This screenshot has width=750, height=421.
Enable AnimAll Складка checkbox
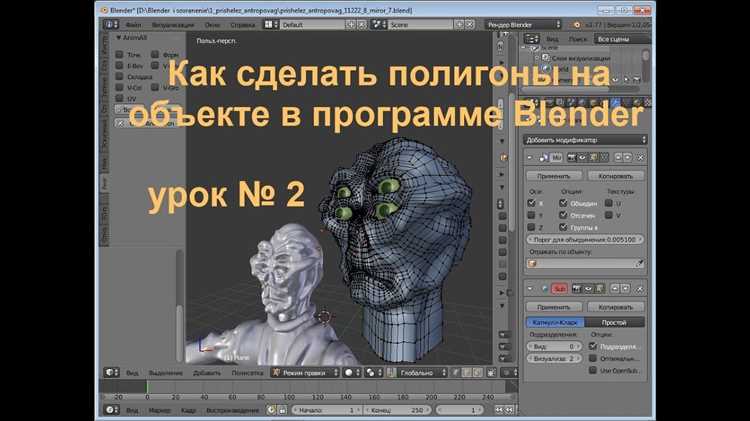[120, 76]
